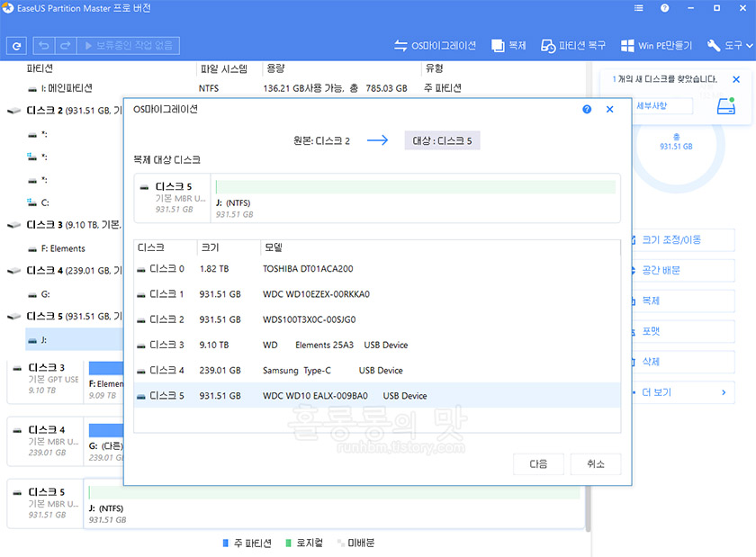Open OS마이그레이션 from the top toolbar
Screen dimensions: 756x557
435,46
